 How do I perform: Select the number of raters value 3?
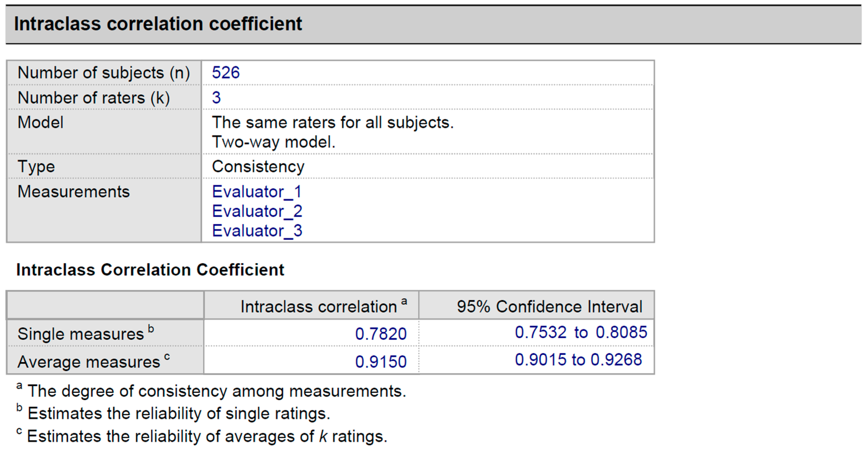pos(216,98)
